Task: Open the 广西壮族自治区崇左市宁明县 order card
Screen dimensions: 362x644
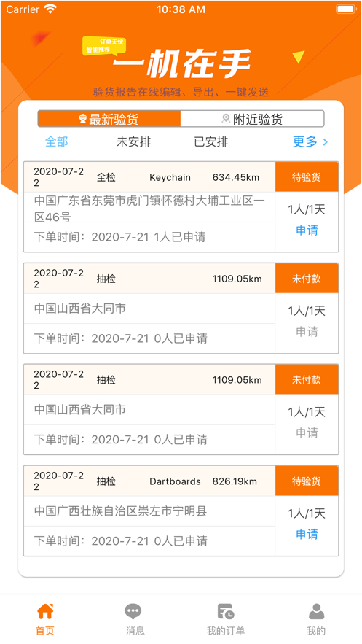Action: click(181, 511)
